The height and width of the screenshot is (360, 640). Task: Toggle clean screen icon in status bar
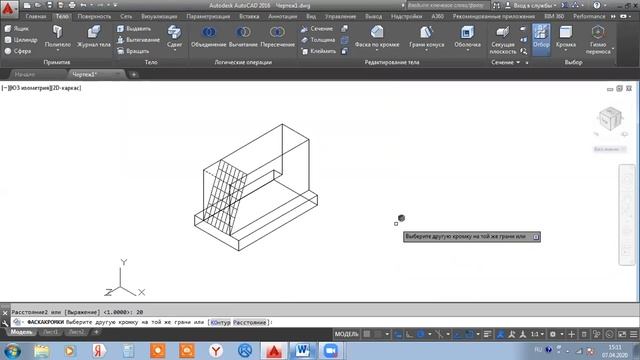click(622, 334)
